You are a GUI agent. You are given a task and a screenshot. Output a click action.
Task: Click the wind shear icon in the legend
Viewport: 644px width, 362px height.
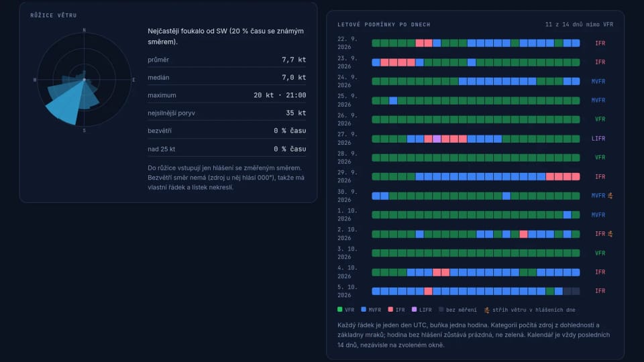click(x=487, y=310)
